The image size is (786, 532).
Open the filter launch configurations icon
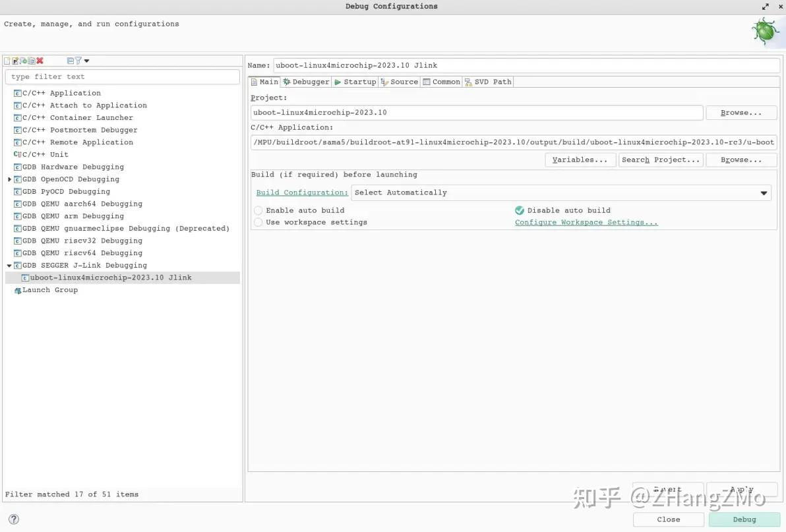coord(78,61)
